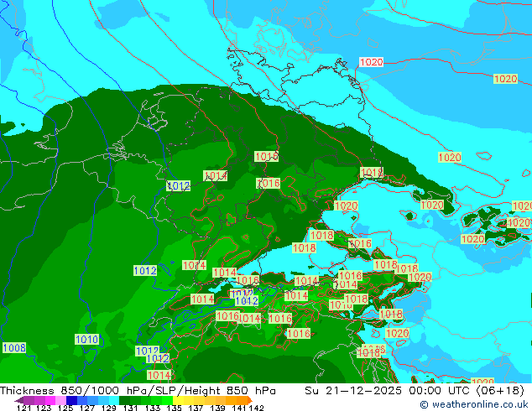Click the white-background 1020 isobar label
Screen dimensions: 532x411
[x=371, y=62]
